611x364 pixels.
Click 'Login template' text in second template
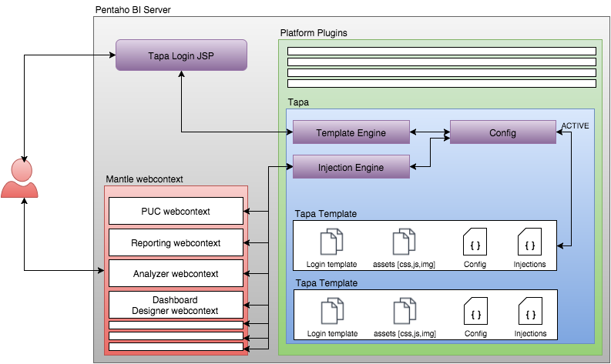pyautogui.click(x=332, y=334)
